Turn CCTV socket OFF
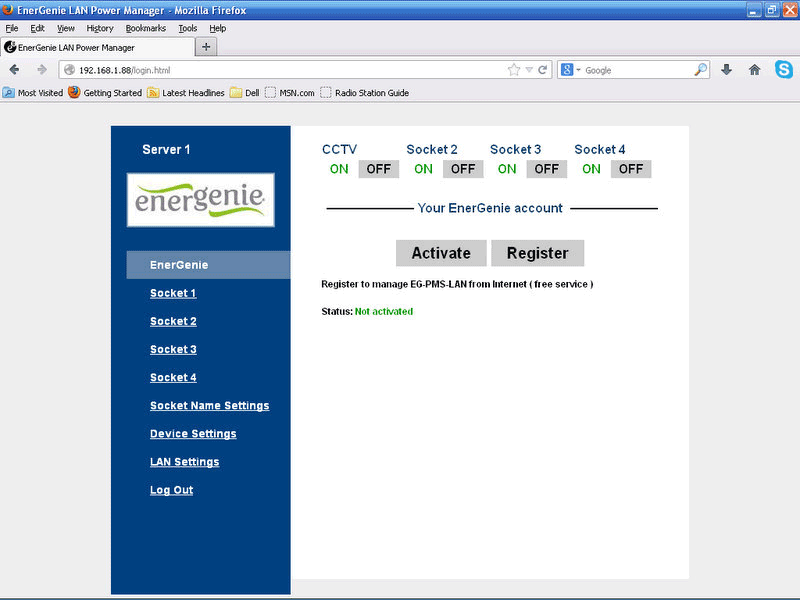The height and width of the screenshot is (600, 800). click(378, 169)
